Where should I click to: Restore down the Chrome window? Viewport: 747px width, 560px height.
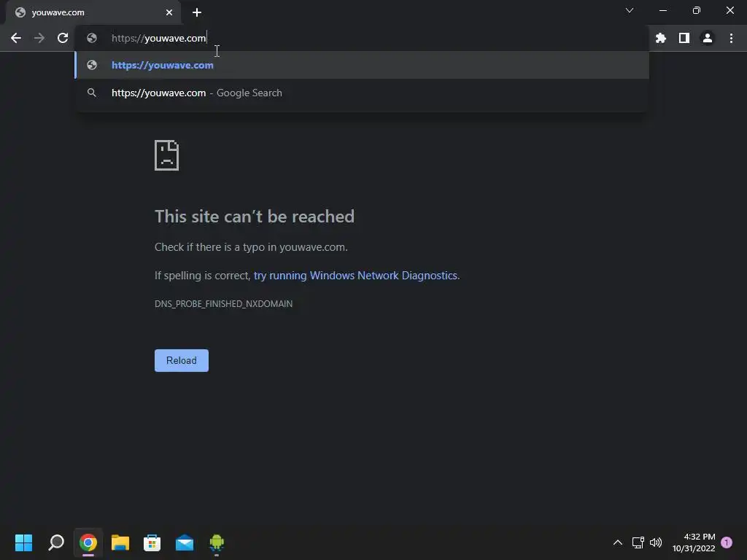click(x=697, y=10)
